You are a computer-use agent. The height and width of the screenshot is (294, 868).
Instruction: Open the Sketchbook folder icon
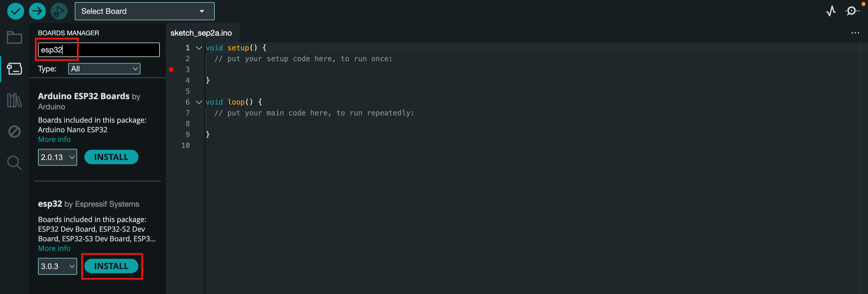tap(14, 37)
